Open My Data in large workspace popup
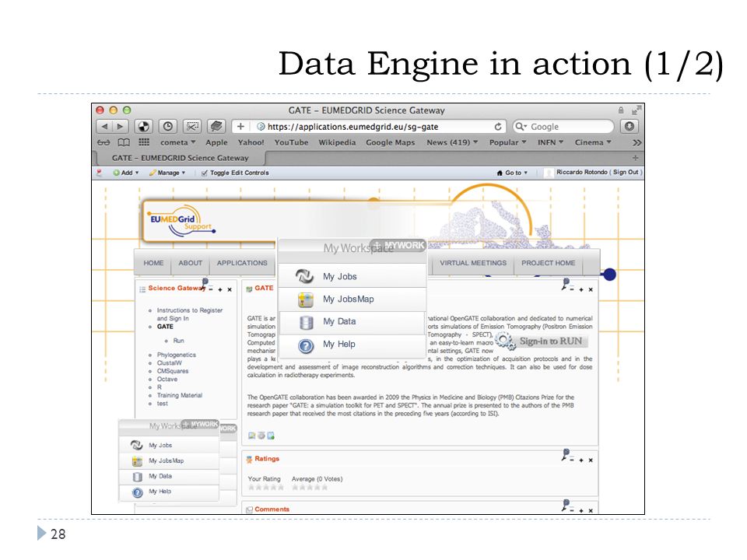Viewport: 747px width, 560px height. pos(352,322)
